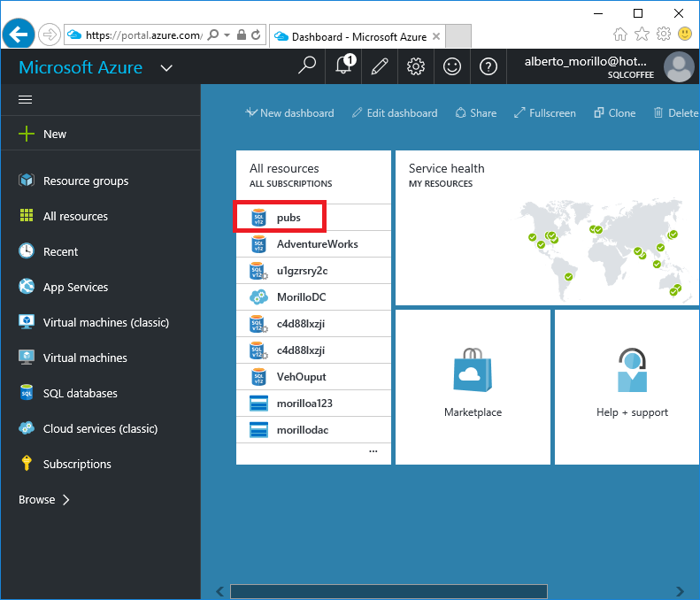700x600 pixels.
Task: Open the pubs SQL database
Action: 313,218
